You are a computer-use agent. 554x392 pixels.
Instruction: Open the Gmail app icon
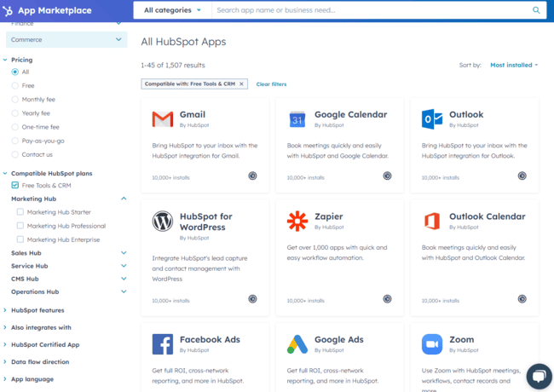pos(163,119)
